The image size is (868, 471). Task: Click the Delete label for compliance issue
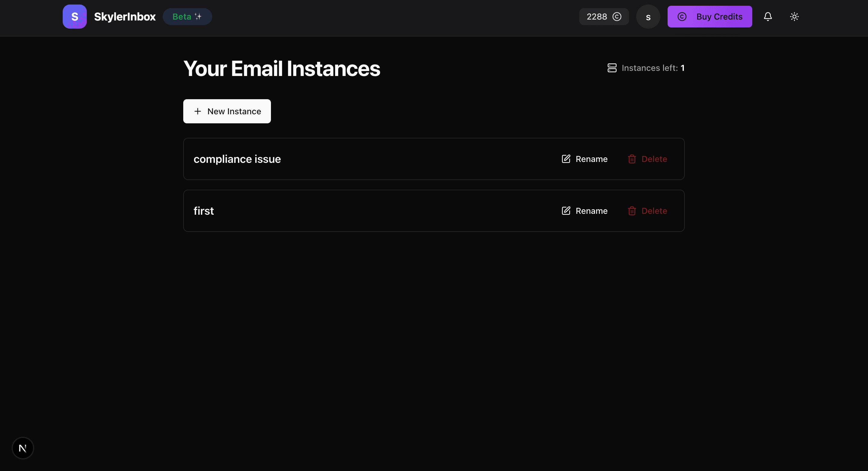[654, 159]
